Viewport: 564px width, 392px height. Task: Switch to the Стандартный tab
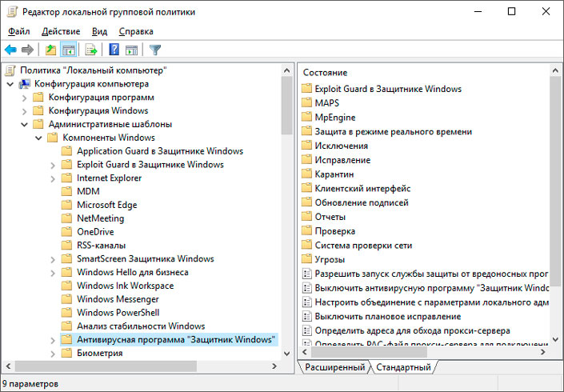coord(403,367)
